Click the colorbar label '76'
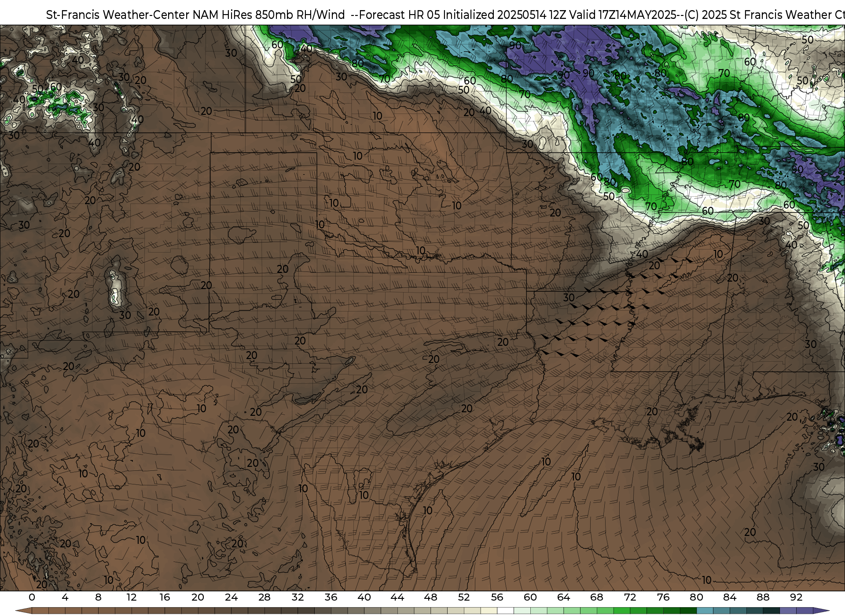Screen dimensions: 845x616 pyautogui.click(x=663, y=597)
